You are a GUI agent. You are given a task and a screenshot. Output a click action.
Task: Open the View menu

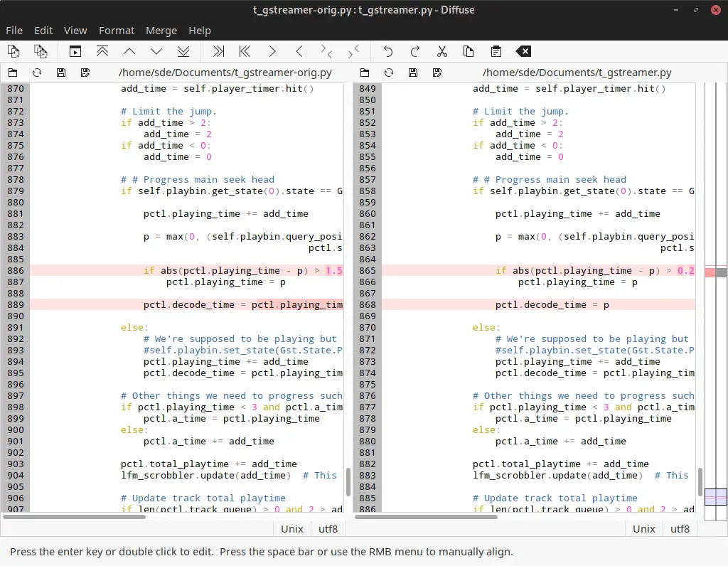[x=75, y=30]
